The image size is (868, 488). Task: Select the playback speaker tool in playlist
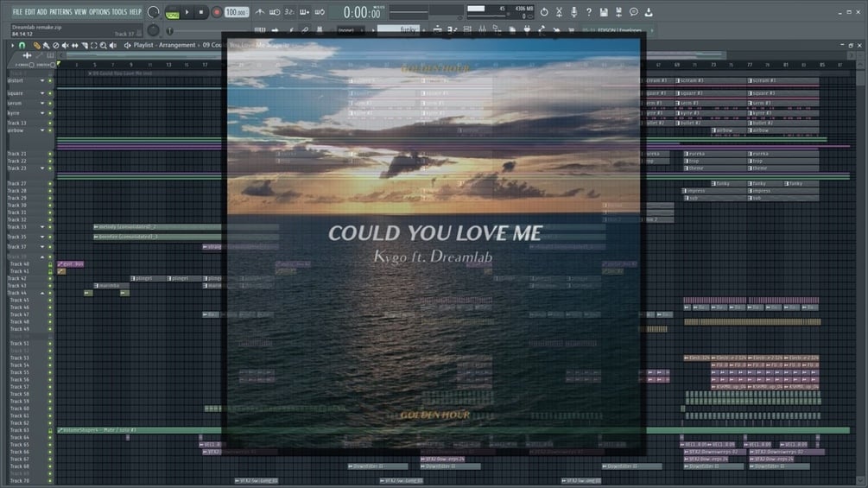pyautogui.click(x=113, y=46)
